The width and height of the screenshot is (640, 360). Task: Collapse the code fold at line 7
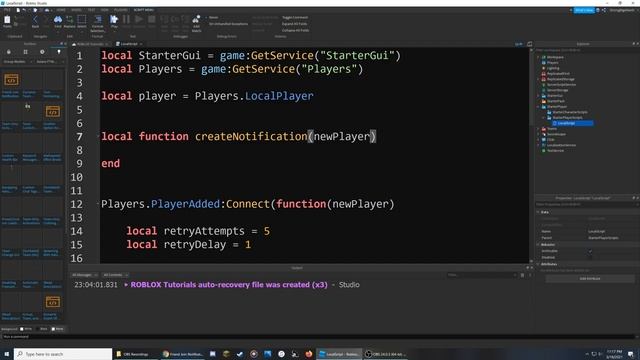coord(99,136)
